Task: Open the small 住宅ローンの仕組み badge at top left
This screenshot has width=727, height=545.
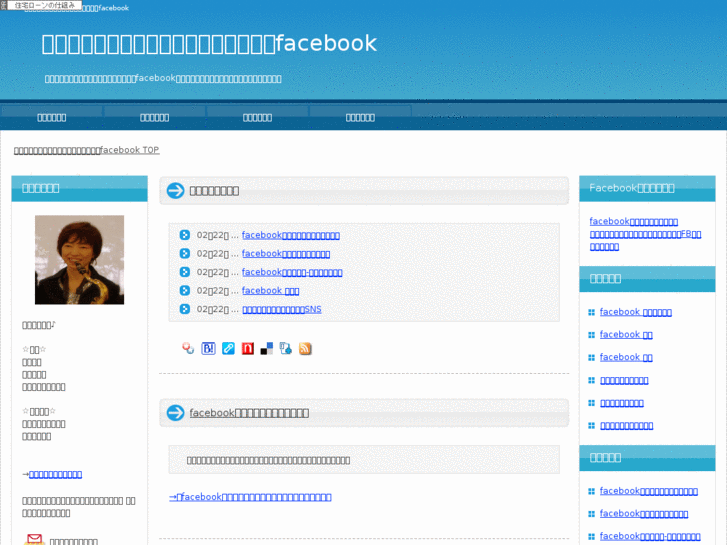Action: coord(44,5)
